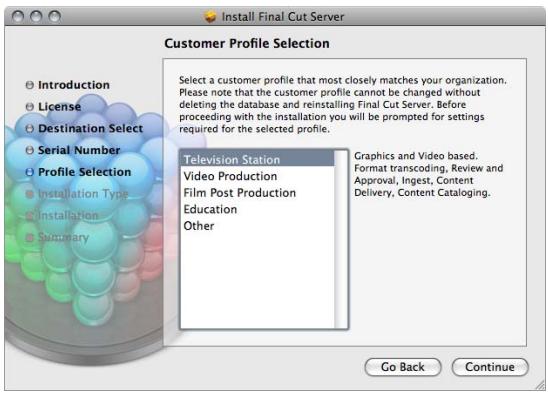Viewport: 548px width, 395px height.
Task: Click the window resize grip corner
Action: pos(540,385)
